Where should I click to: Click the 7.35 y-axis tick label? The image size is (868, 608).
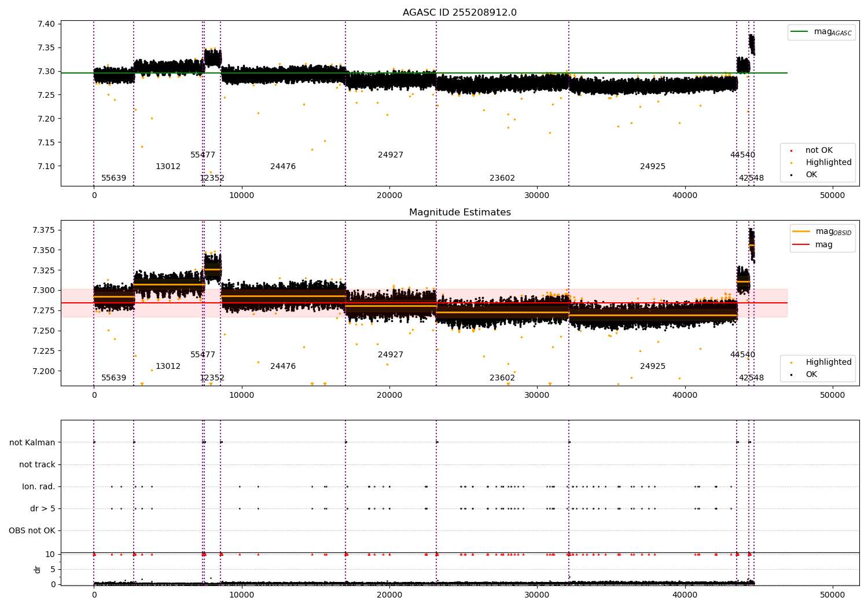click(x=47, y=47)
